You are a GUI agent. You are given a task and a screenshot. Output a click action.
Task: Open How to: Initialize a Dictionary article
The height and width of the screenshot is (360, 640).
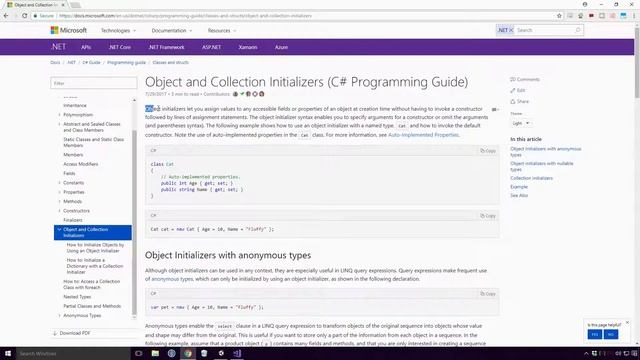(95, 266)
